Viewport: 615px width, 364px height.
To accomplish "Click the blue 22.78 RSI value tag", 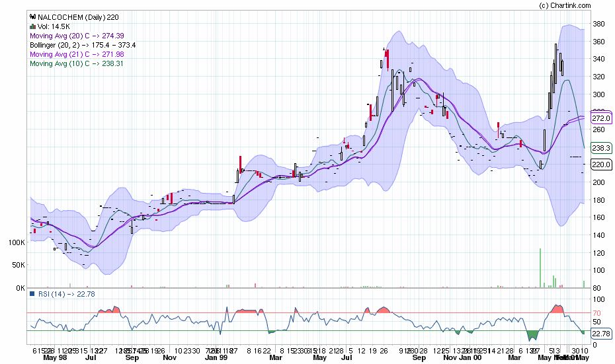I will [x=601, y=334].
